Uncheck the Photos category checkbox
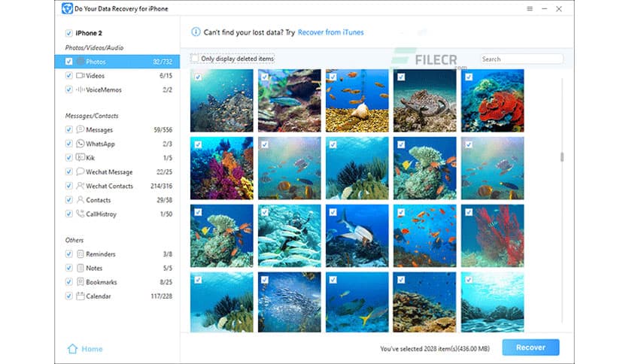Image resolution: width=629 pixels, height=364 pixels. tap(68, 62)
